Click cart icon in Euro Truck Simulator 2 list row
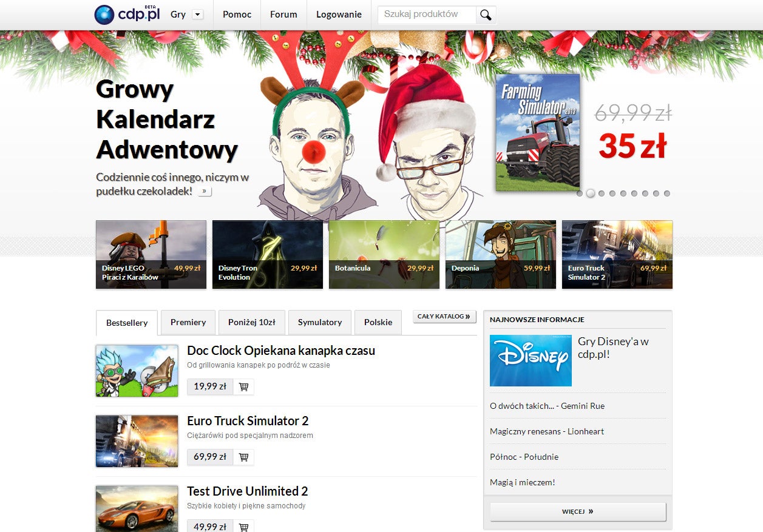Image resolution: width=763 pixels, height=532 pixels. click(x=243, y=457)
